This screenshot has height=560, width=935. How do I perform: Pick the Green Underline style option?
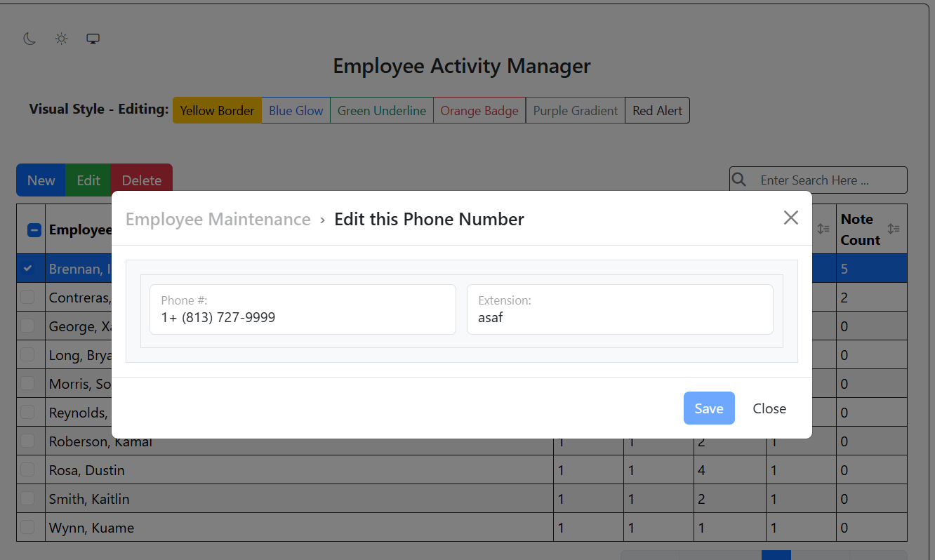click(x=381, y=111)
